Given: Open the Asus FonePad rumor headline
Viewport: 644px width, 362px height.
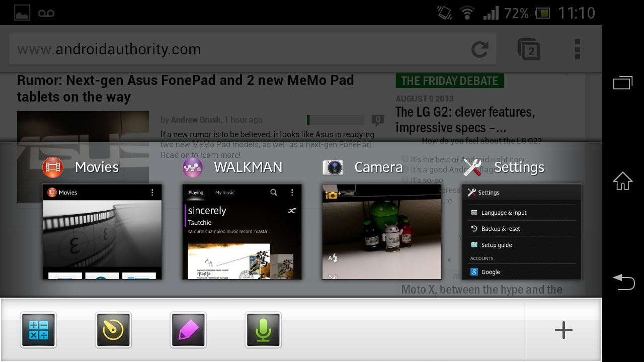Looking at the screenshot, I should click(x=186, y=88).
